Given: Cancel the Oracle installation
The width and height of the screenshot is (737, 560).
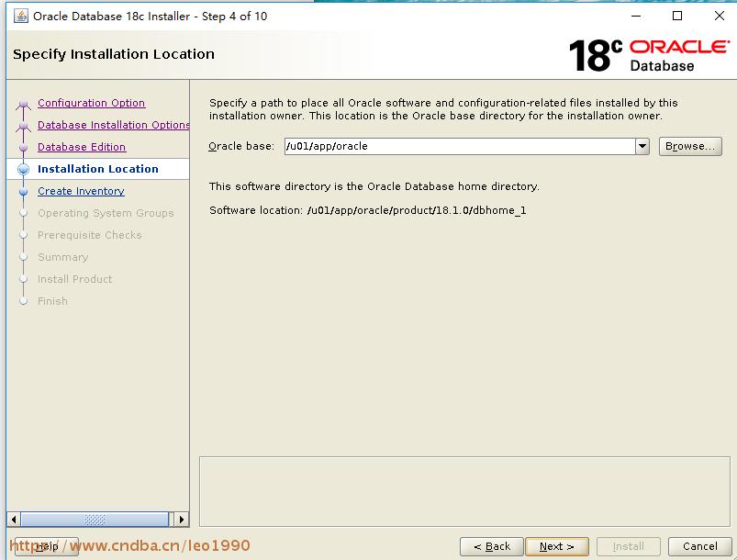Looking at the screenshot, I should coord(700,546).
